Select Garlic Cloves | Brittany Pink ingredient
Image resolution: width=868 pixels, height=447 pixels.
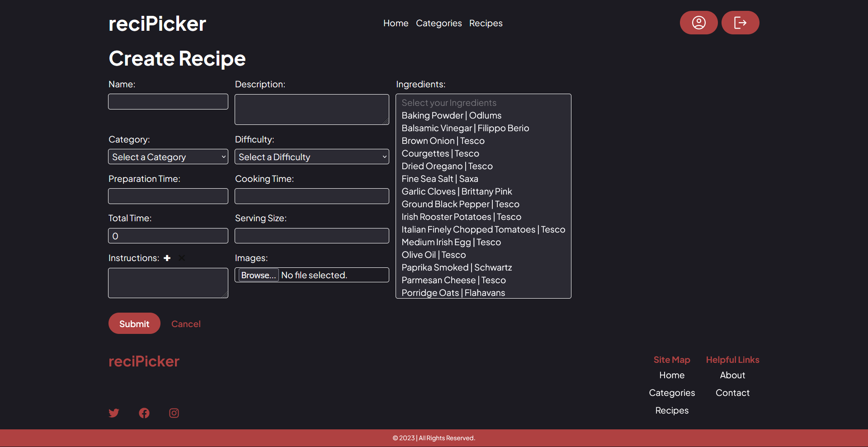click(x=457, y=191)
